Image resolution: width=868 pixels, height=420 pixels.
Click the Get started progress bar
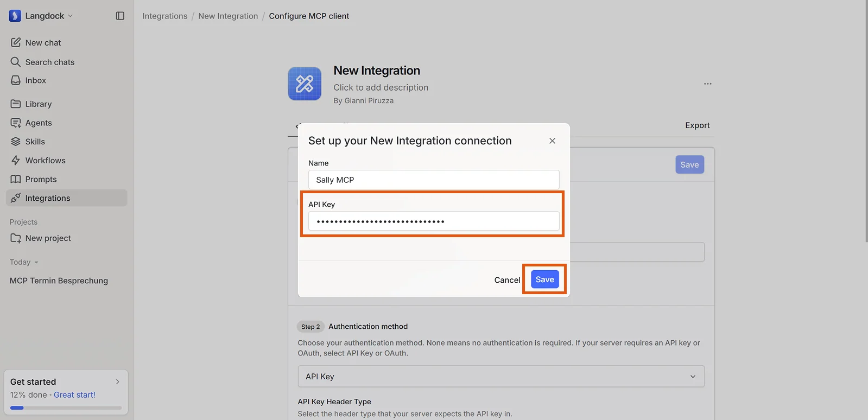coord(66,408)
